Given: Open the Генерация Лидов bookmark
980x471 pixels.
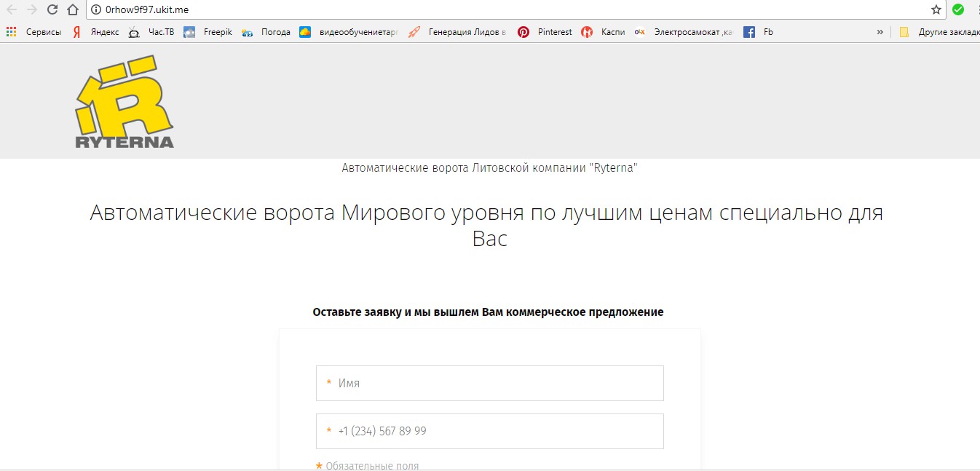Looking at the screenshot, I should pos(457,32).
